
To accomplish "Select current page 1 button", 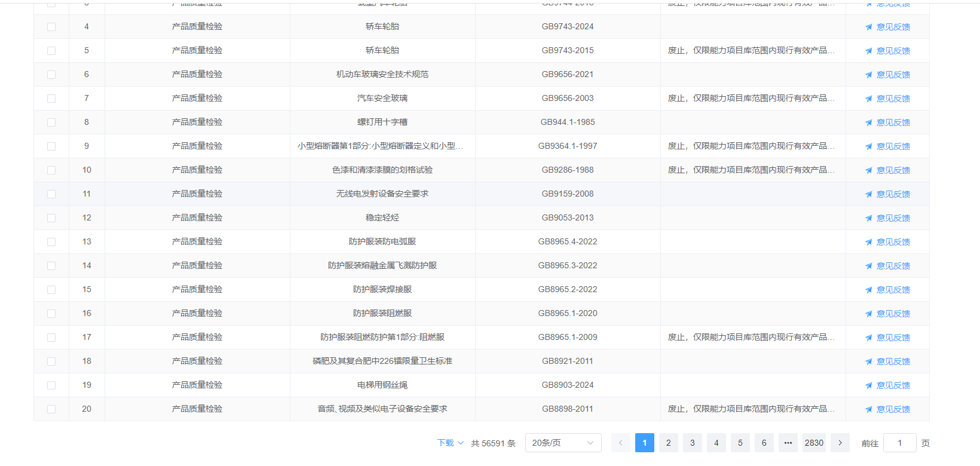I will (x=645, y=443).
